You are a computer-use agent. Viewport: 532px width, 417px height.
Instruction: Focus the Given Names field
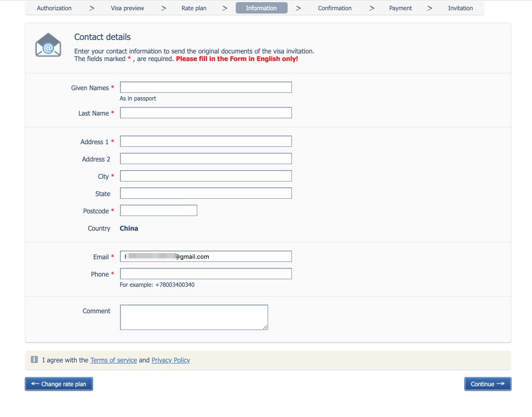point(205,87)
